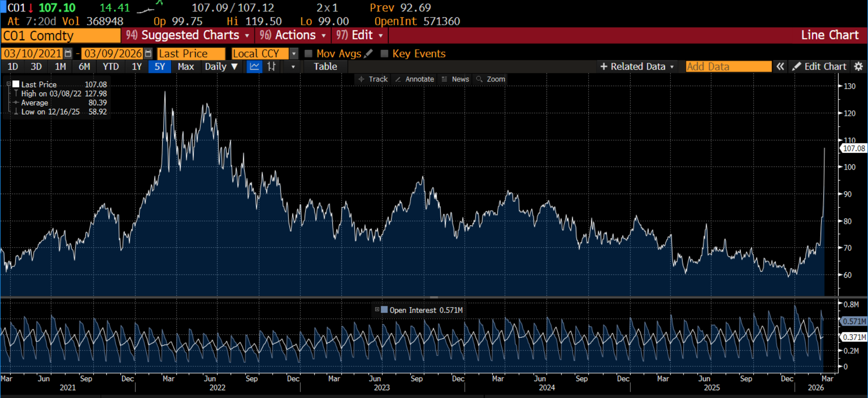Screen dimensions: 868x398
Task: Open the Related Data dropdown
Action: (x=637, y=67)
